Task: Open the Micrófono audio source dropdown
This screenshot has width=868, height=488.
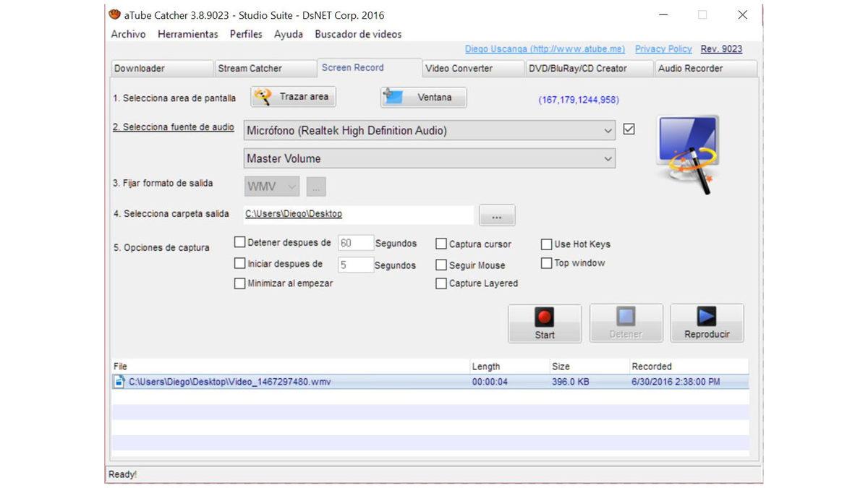Action: 608,130
